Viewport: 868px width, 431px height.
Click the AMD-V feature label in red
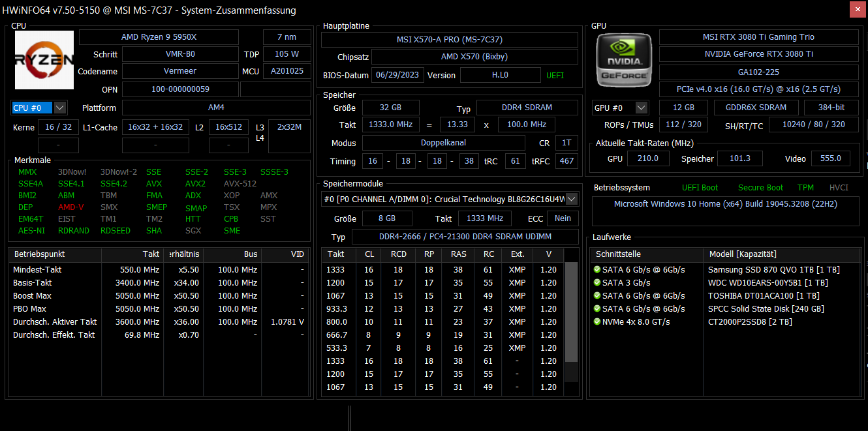tap(71, 207)
